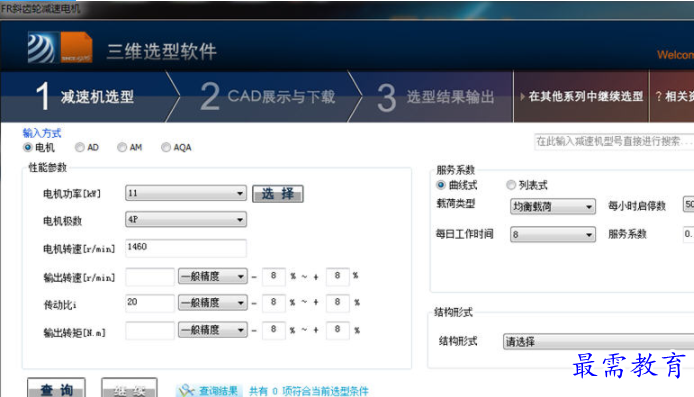
Task: Open the 电机极数 dropdown showing 4P
Action: [x=186, y=220]
